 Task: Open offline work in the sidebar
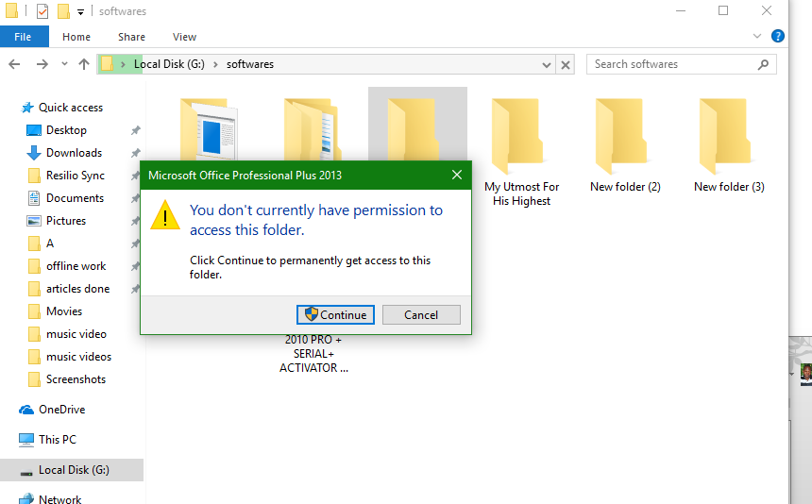tap(76, 266)
